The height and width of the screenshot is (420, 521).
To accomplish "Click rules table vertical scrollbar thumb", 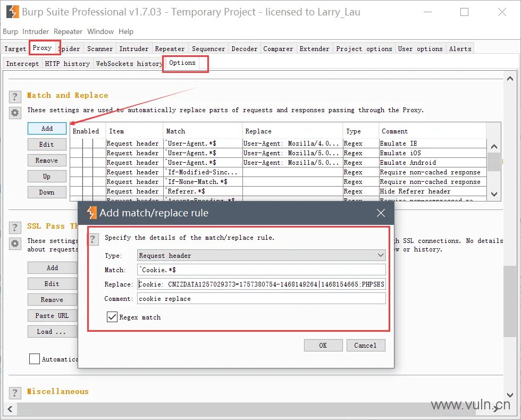I will 494,162.
